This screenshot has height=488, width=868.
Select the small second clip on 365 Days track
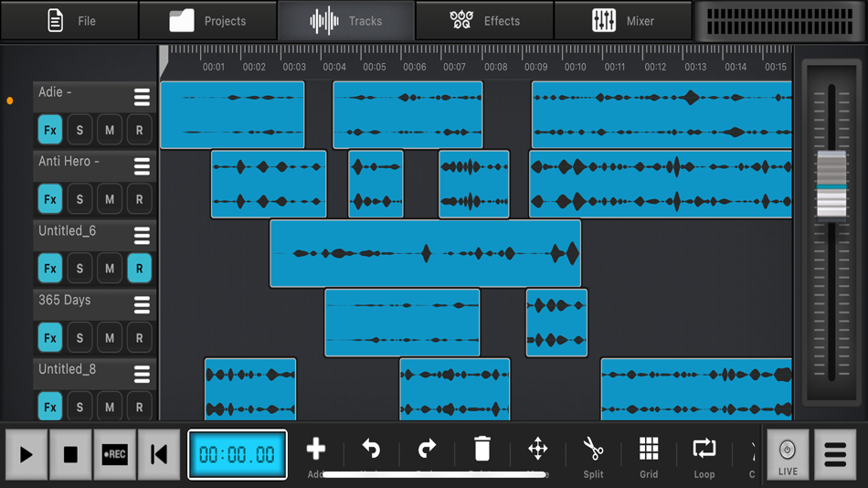point(556,323)
